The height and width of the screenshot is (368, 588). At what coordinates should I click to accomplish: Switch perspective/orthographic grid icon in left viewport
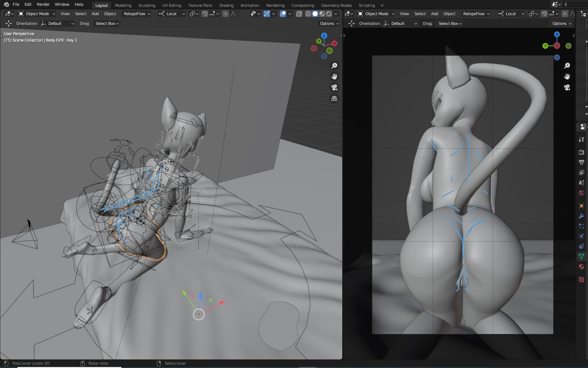(x=334, y=98)
